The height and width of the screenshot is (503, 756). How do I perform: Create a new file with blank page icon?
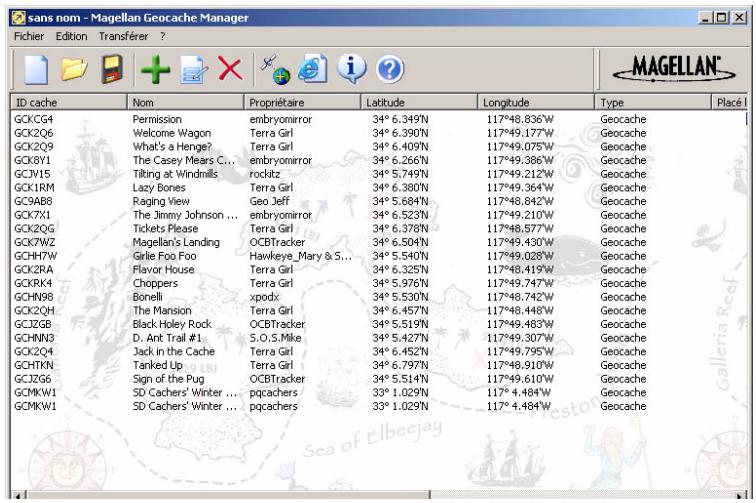[36, 70]
